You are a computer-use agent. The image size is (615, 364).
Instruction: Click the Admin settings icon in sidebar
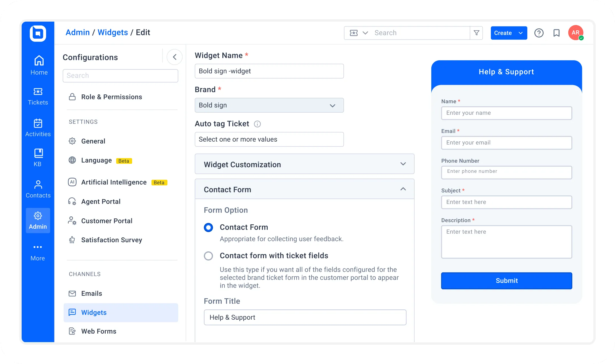click(x=38, y=216)
